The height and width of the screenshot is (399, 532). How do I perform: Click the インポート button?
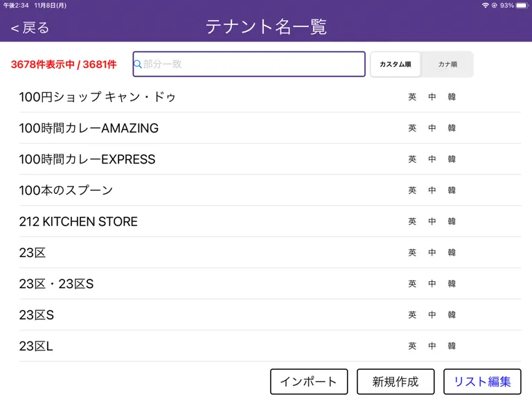point(309,382)
